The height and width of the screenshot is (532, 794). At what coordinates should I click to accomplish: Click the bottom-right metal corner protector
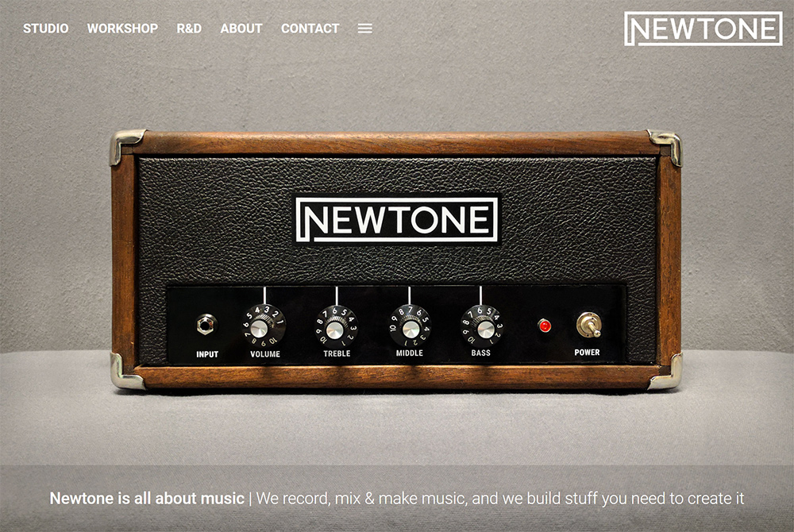pyautogui.click(x=666, y=372)
